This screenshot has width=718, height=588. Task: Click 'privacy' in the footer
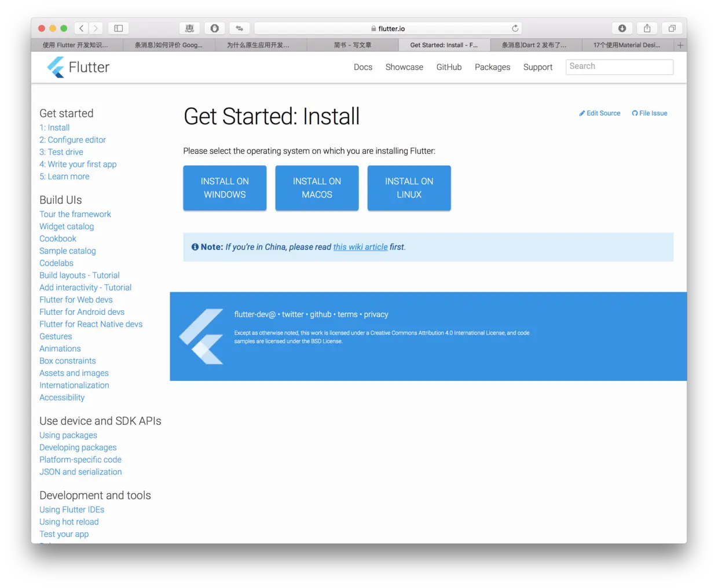click(x=376, y=315)
